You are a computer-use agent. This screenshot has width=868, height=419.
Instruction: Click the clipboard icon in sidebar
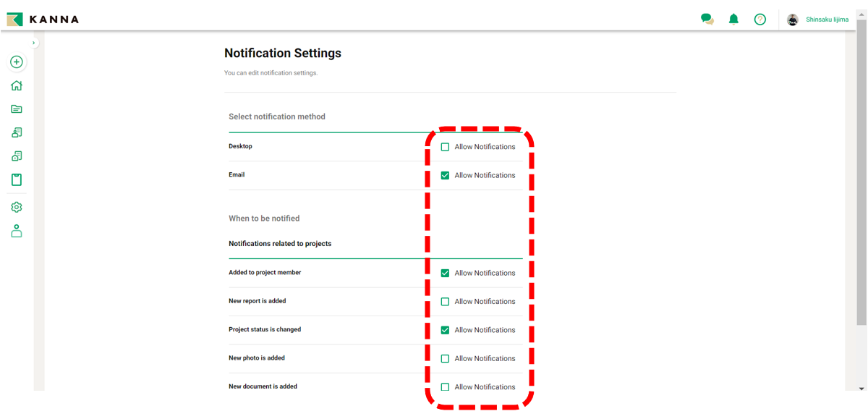pyautogui.click(x=17, y=179)
